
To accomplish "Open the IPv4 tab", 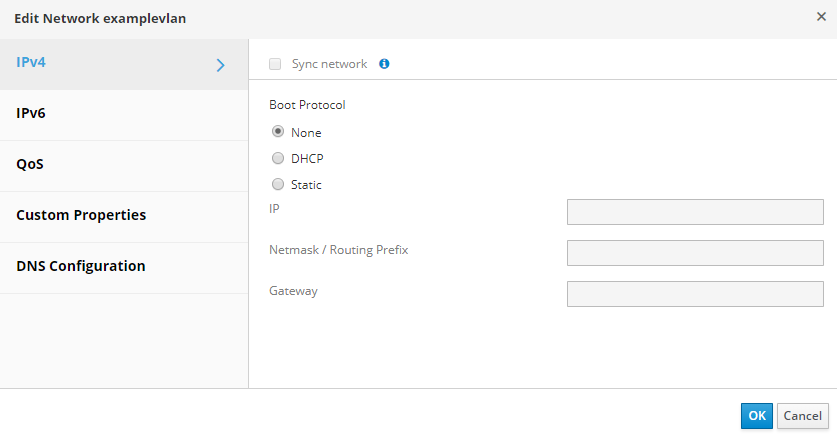I will coord(32,62).
